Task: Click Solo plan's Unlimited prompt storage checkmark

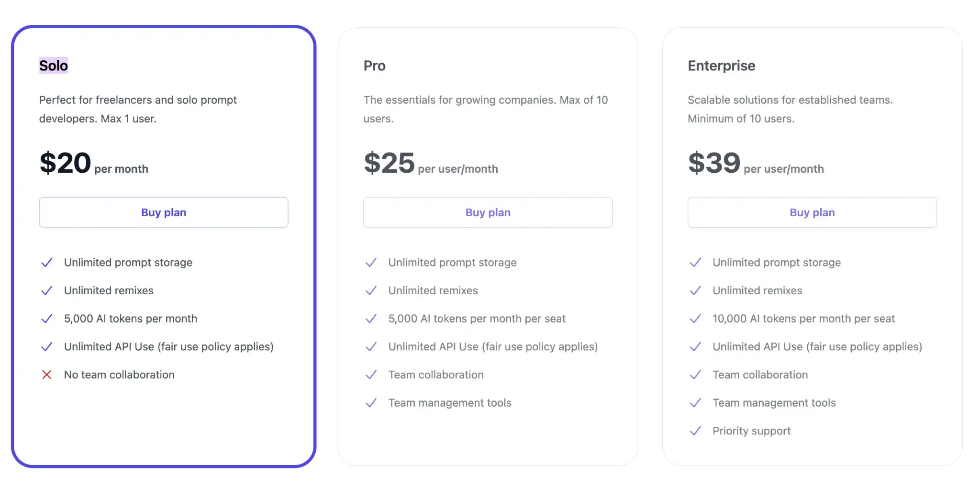Action: [46, 263]
